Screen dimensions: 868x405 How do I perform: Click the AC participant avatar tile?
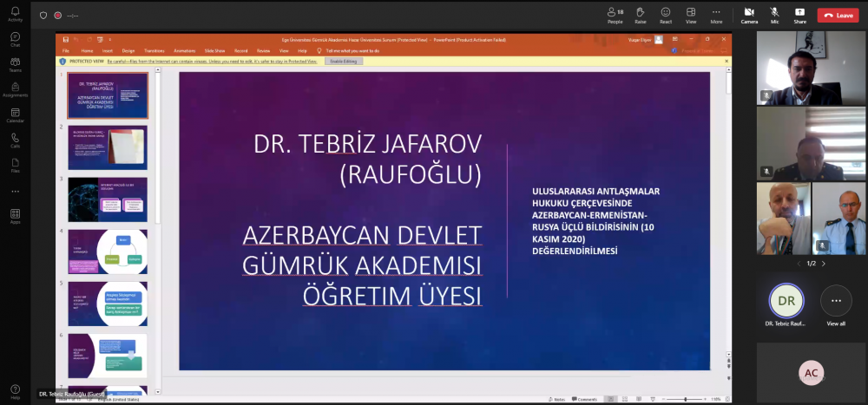(811, 373)
